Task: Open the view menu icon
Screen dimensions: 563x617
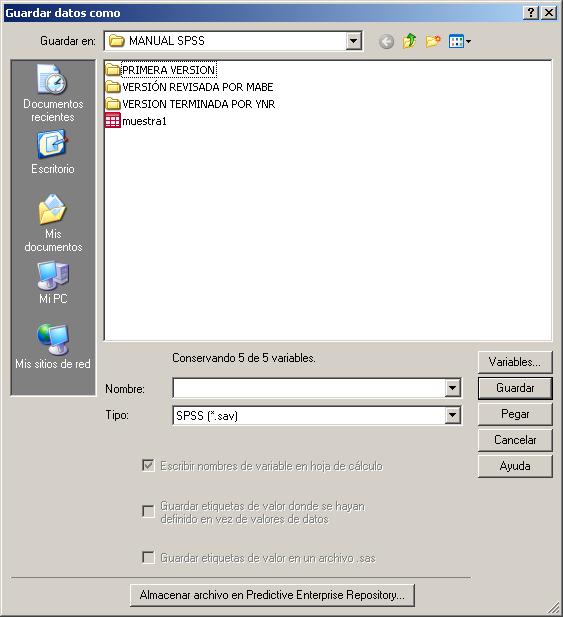Action: pos(460,41)
